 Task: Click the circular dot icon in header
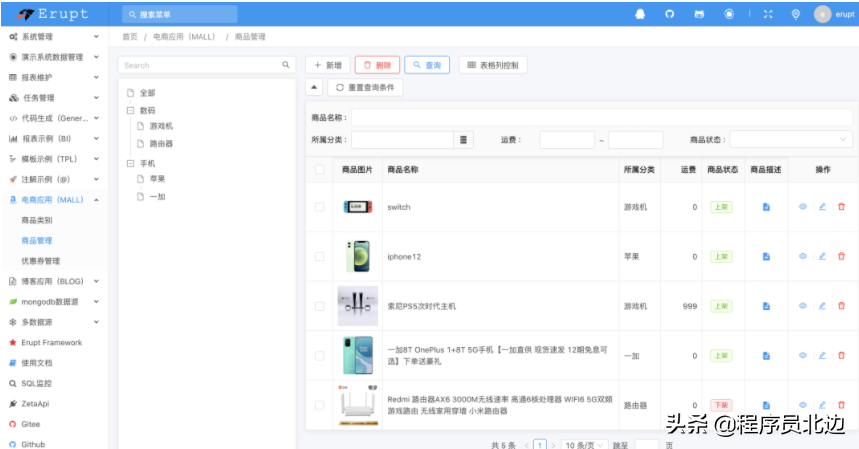tap(729, 14)
